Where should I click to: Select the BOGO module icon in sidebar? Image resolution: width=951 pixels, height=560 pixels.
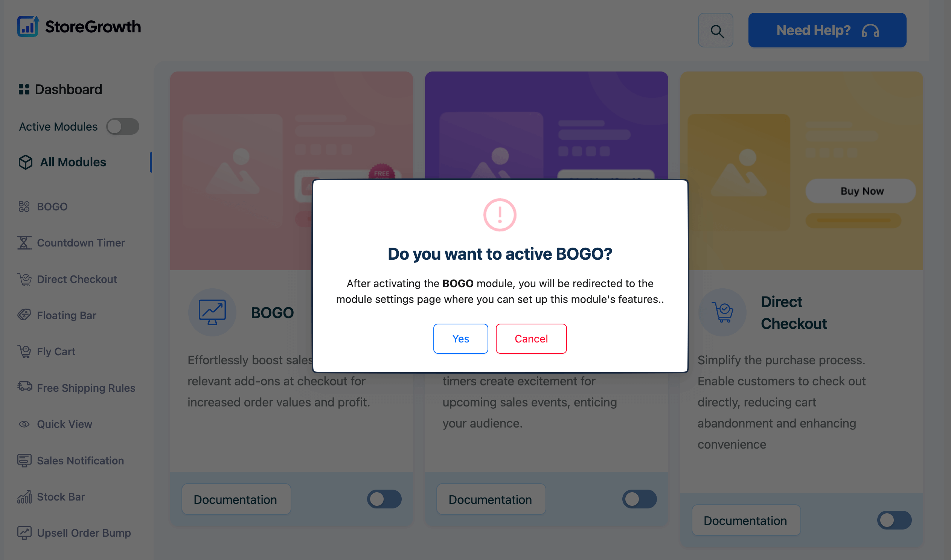click(x=24, y=206)
